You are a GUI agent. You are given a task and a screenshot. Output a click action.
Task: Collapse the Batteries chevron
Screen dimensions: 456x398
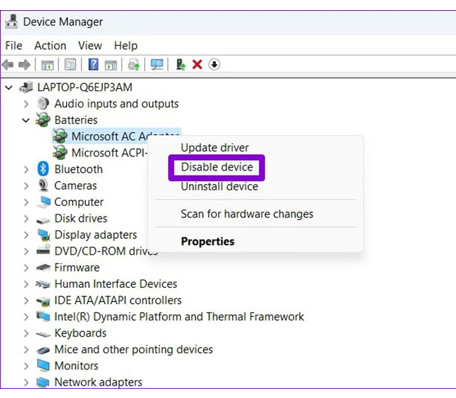[26, 120]
